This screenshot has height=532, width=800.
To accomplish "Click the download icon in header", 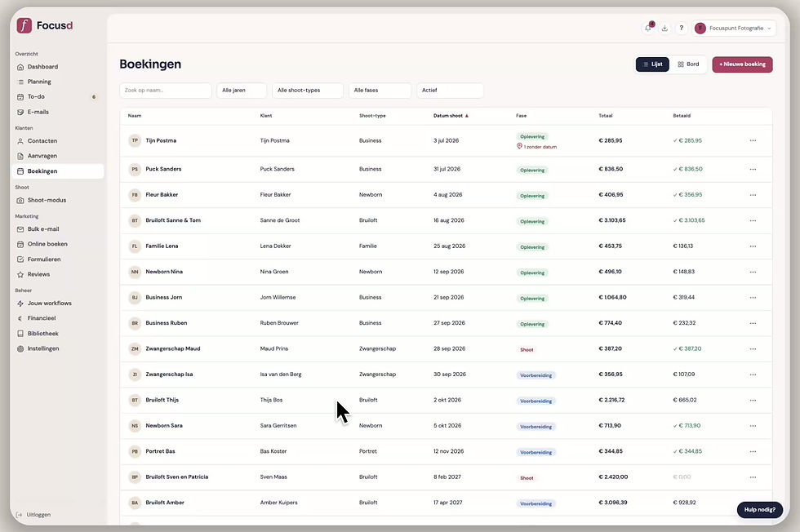I will coord(664,28).
